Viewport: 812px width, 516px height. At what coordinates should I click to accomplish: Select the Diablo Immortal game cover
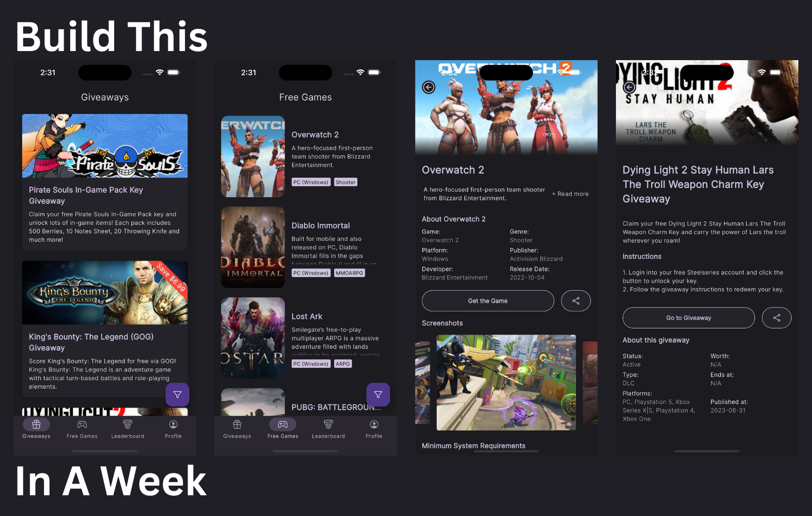pyautogui.click(x=253, y=247)
